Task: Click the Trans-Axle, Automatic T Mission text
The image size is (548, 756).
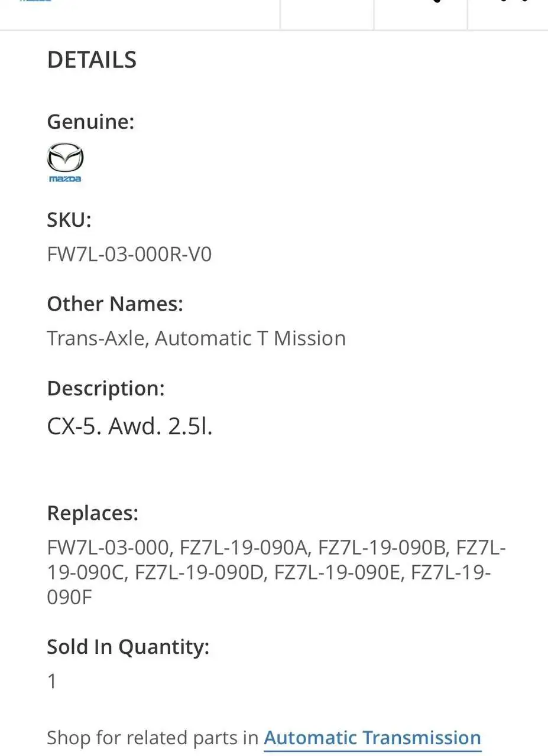Action: coord(196,338)
